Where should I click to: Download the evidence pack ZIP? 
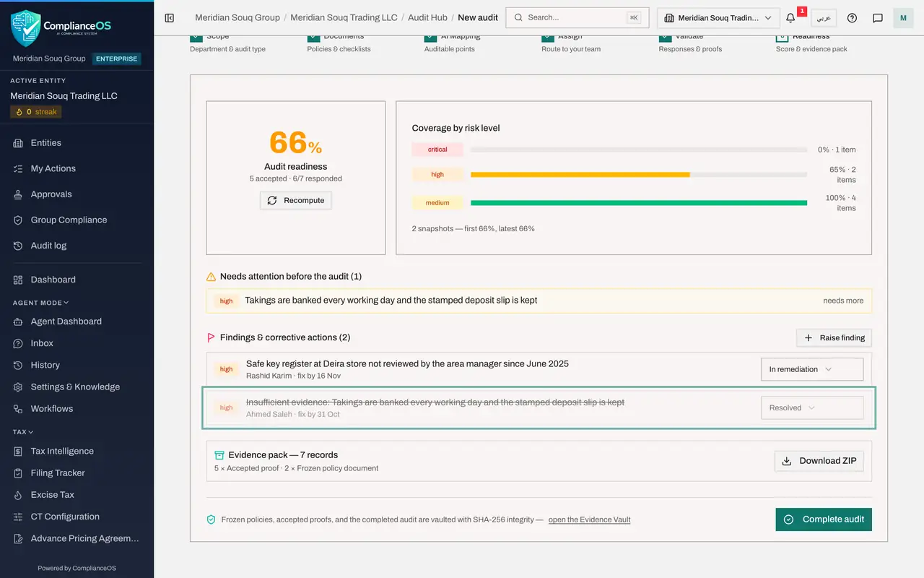(819, 461)
